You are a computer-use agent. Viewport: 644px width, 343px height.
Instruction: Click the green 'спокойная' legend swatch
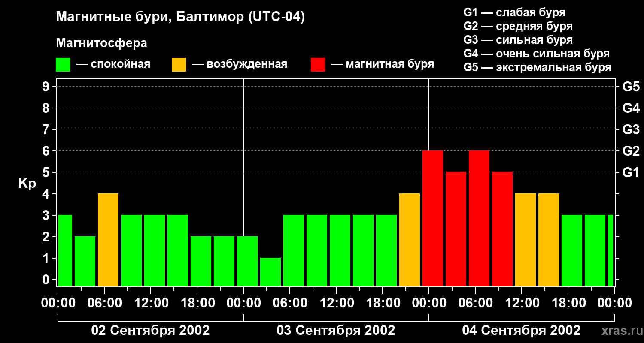pyautogui.click(x=63, y=65)
